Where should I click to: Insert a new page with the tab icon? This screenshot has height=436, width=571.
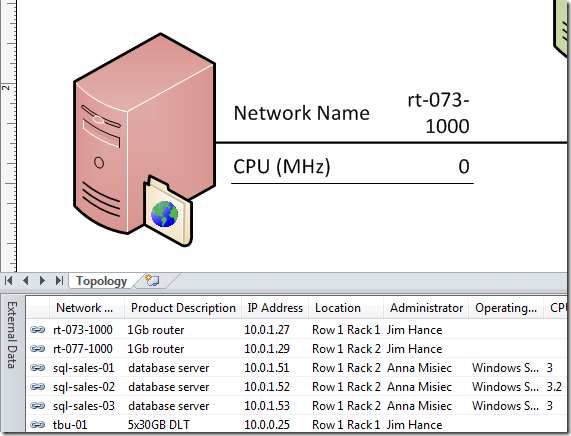[x=152, y=280]
